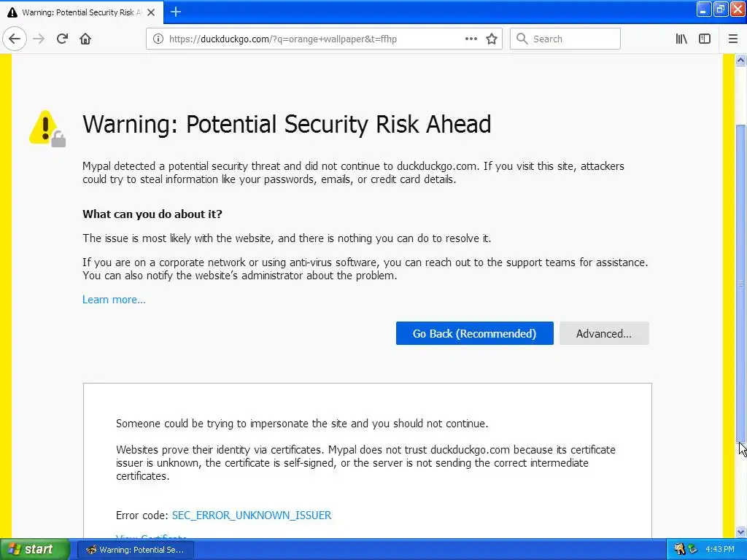Open the Learn more... link
Viewport: 747px width, 560px height.
coord(114,300)
